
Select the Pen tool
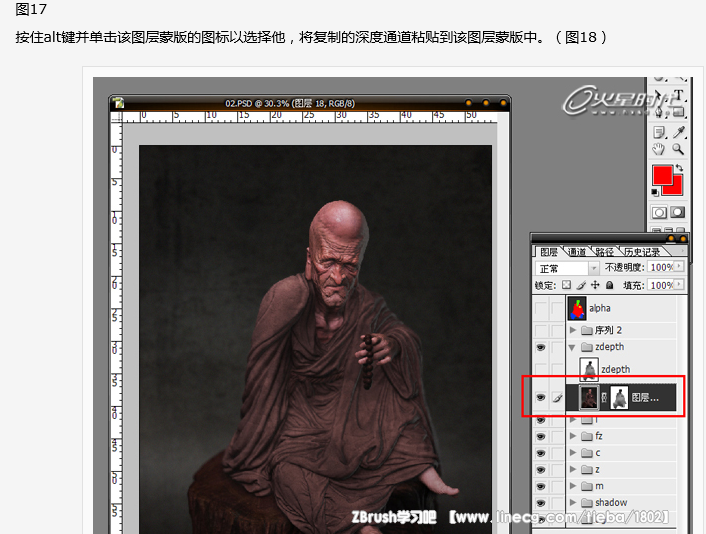pyautogui.click(x=658, y=112)
